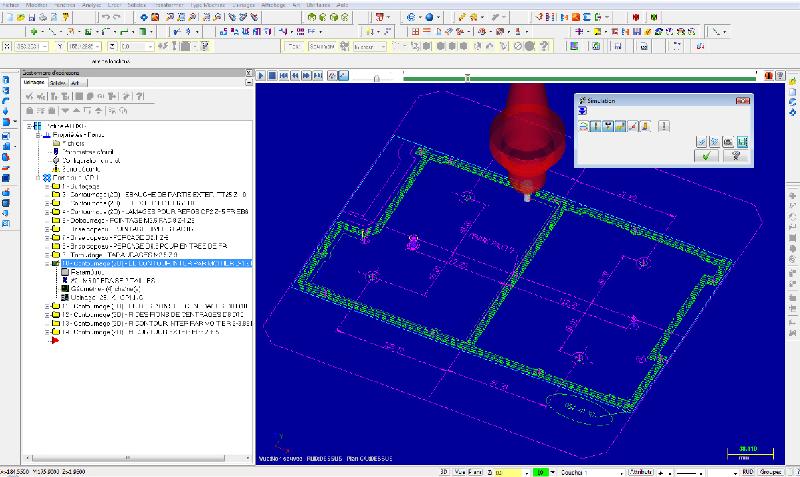
Task: Click the Undo arrow in the top toolbar
Action: pos(106,17)
